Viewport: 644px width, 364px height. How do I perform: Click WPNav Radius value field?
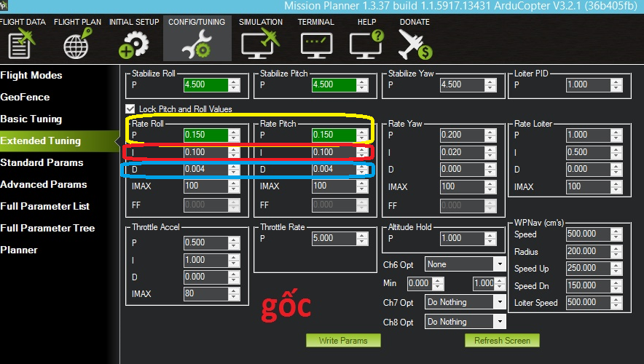point(588,251)
